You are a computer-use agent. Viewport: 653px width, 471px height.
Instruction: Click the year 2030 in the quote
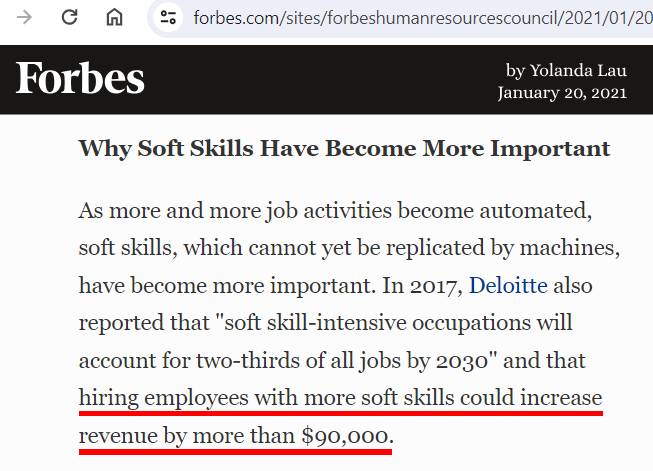[461, 361]
